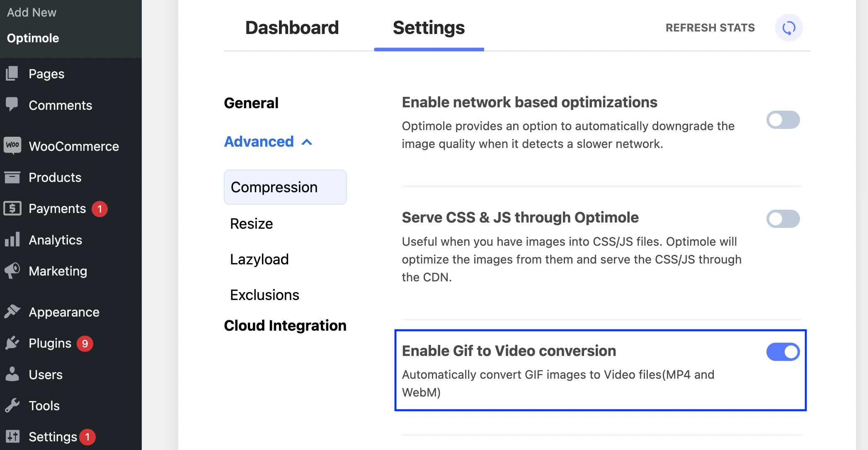Viewport: 868px width, 450px height.
Task: Click the Marketing megaphone icon
Action: [13, 271]
